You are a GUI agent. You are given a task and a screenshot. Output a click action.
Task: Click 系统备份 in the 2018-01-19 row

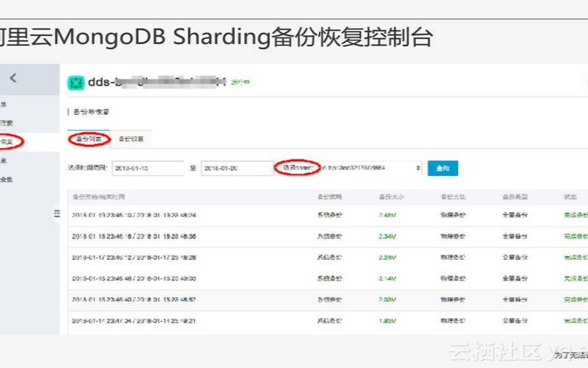(329, 215)
